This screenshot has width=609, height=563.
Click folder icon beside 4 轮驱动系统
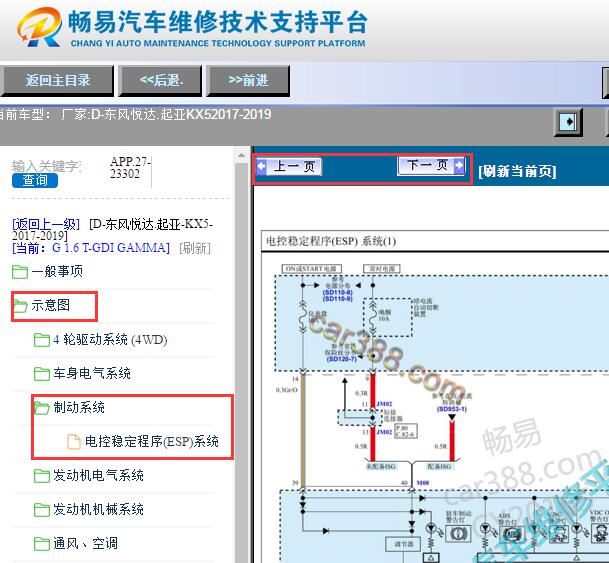pos(42,340)
